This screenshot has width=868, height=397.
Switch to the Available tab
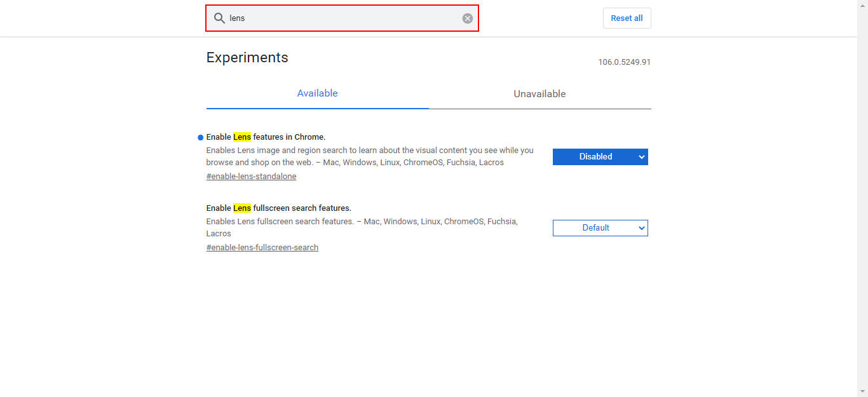[317, 93]
